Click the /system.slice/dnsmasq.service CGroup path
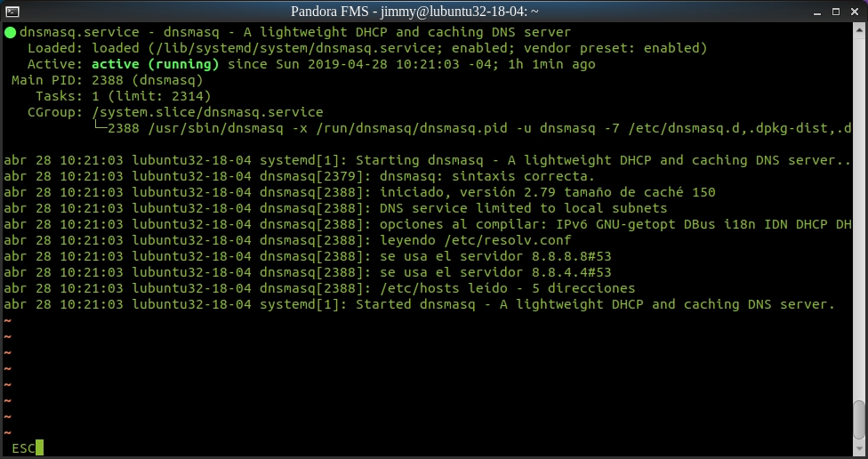 point(207,112)
